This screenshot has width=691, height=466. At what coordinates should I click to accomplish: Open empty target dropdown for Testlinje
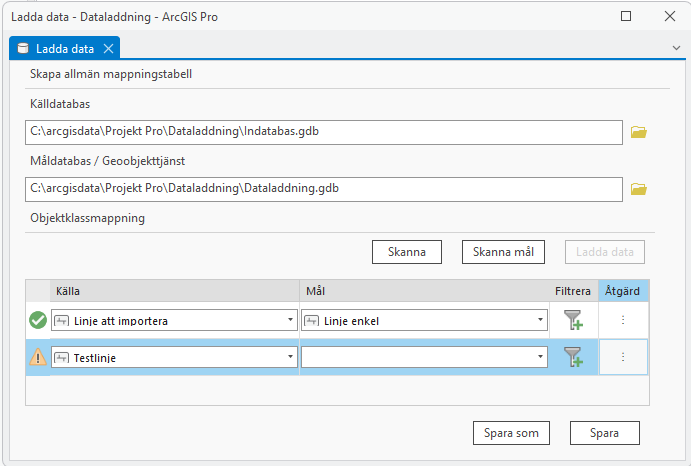541,357
